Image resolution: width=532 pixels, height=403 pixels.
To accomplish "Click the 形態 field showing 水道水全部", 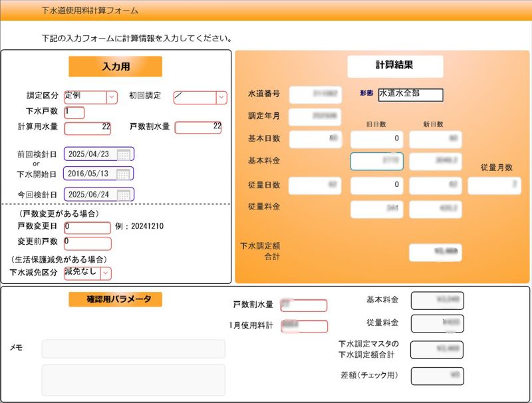I will pyautogui.click(x=410, y=94).
